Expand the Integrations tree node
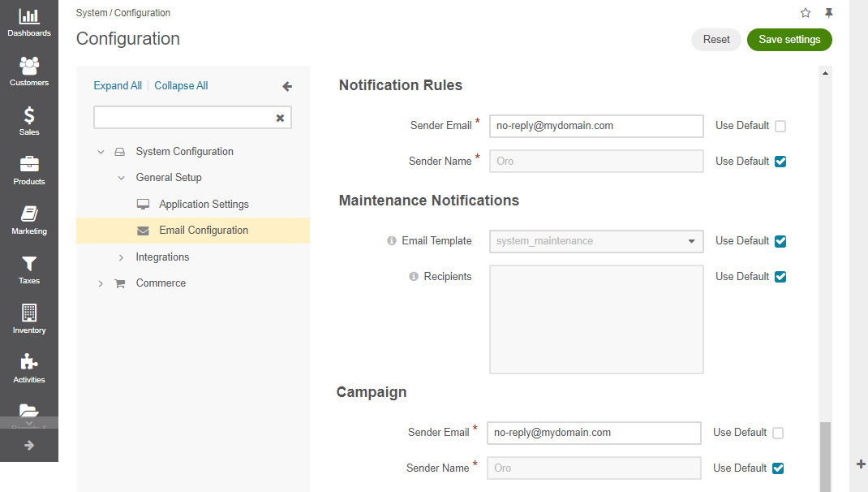This screenshot has height=492, width=868. point(121,257)
